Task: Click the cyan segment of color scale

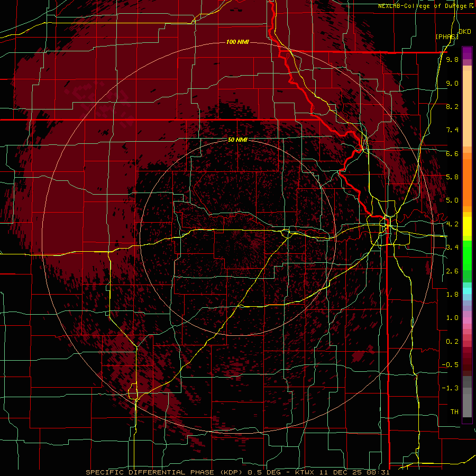Action: click(467, 291)
